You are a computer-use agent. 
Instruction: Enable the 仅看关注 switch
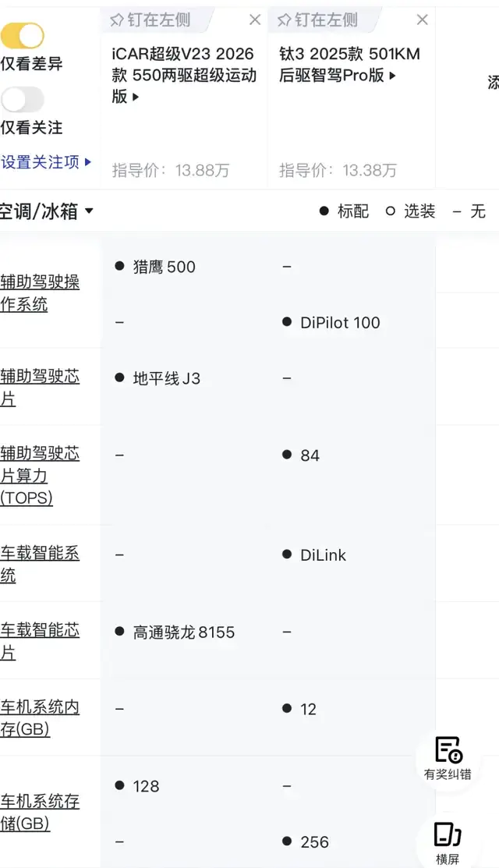[22, 100]
